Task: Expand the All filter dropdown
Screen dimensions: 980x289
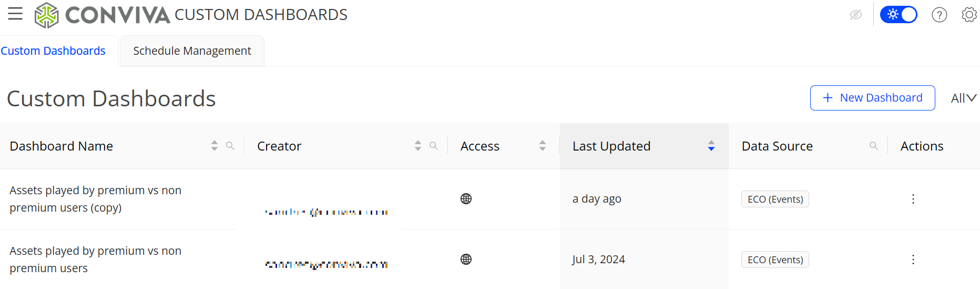Action: pos(963,98)
